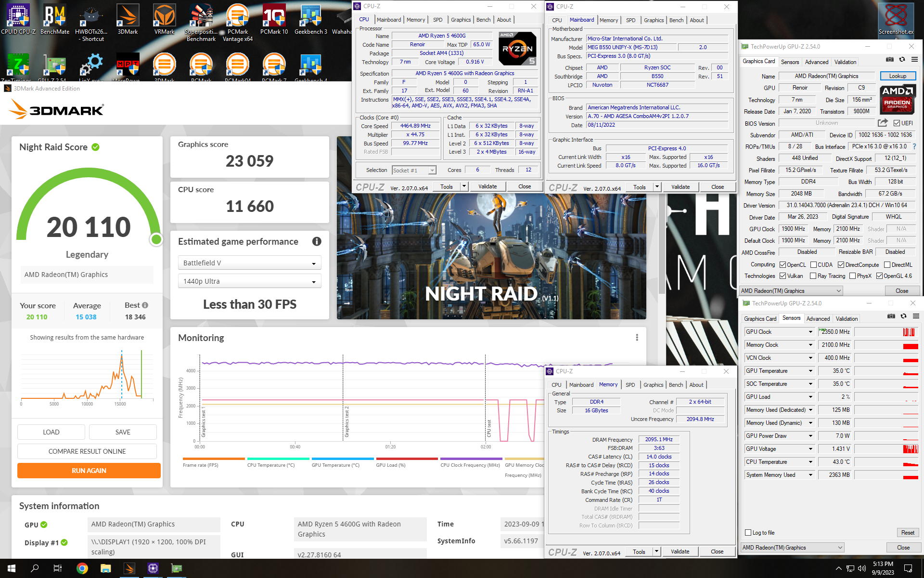The height and width of the screenshot is (578, 924).
Task: Toggle Vulkan checkbox
Action: click(783, 276)
